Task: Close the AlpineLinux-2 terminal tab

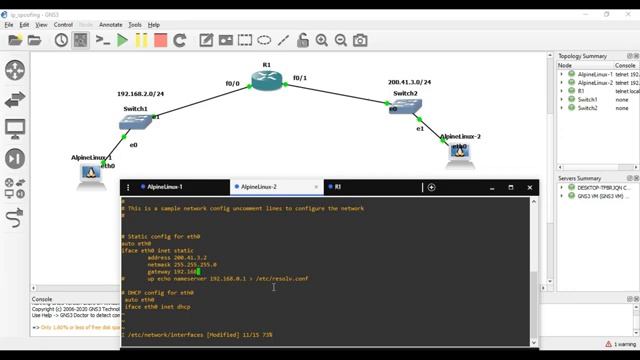Action: click(x=316, y=187)
